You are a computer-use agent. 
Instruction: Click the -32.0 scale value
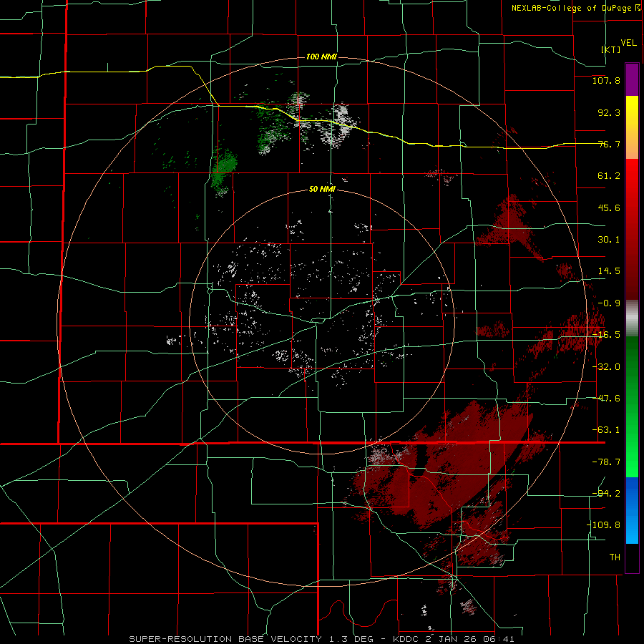click(x=606, y=367)
